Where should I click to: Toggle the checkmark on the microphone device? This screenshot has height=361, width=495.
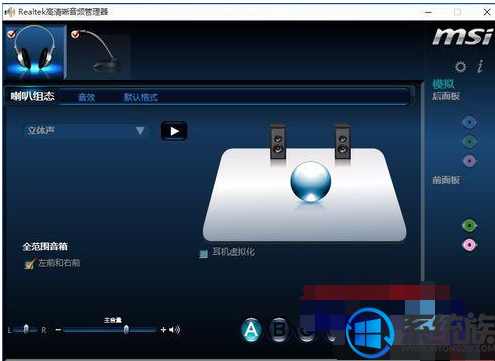point(75,34)
